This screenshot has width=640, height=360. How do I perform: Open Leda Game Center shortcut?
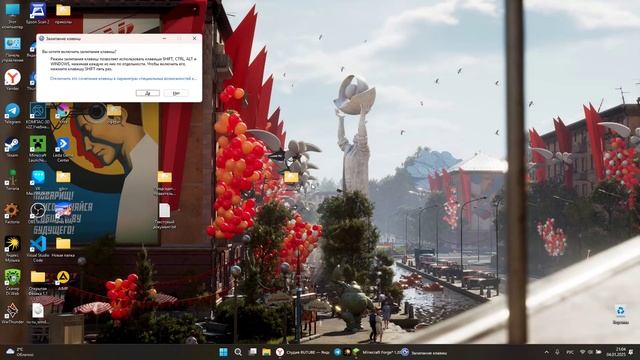pyautogui.click(x=63, y=149)
